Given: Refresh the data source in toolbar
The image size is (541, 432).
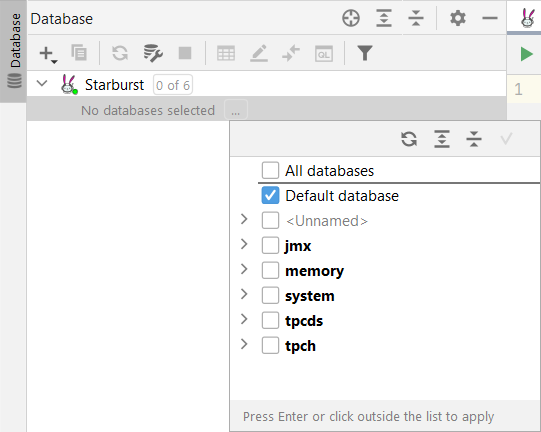Looking at the screenshot, I should coord(120,53).
